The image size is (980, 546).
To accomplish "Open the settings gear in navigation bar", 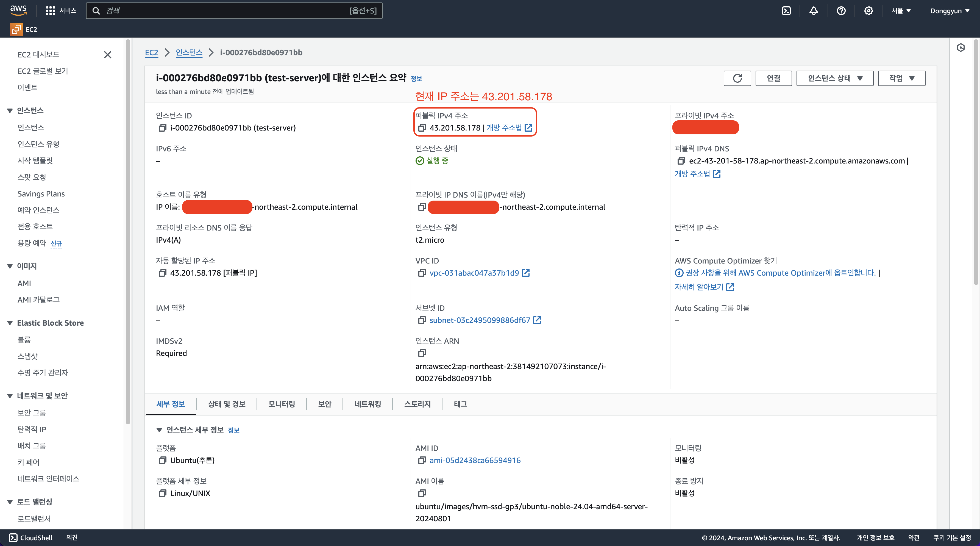I will 868,11.
